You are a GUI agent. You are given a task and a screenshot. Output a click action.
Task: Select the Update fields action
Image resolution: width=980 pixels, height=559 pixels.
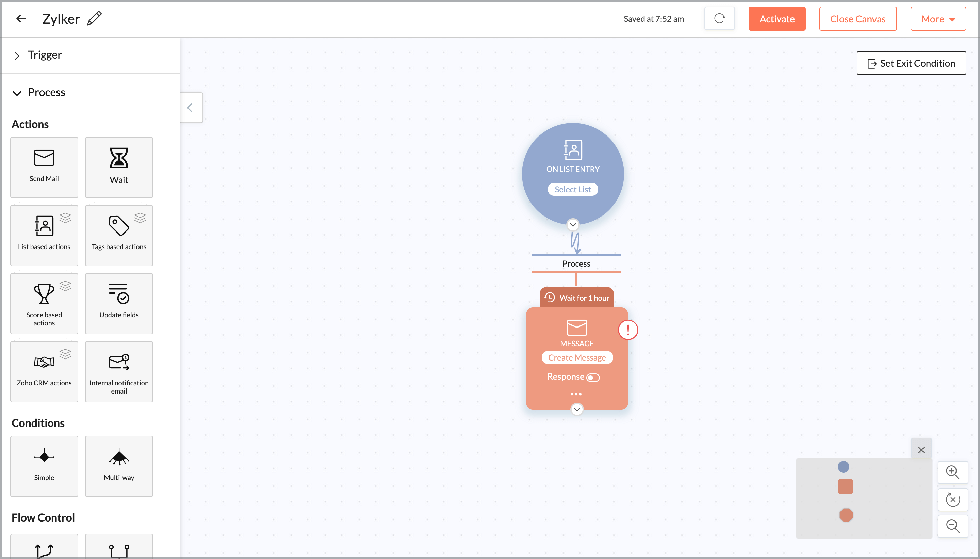(118, 303)
